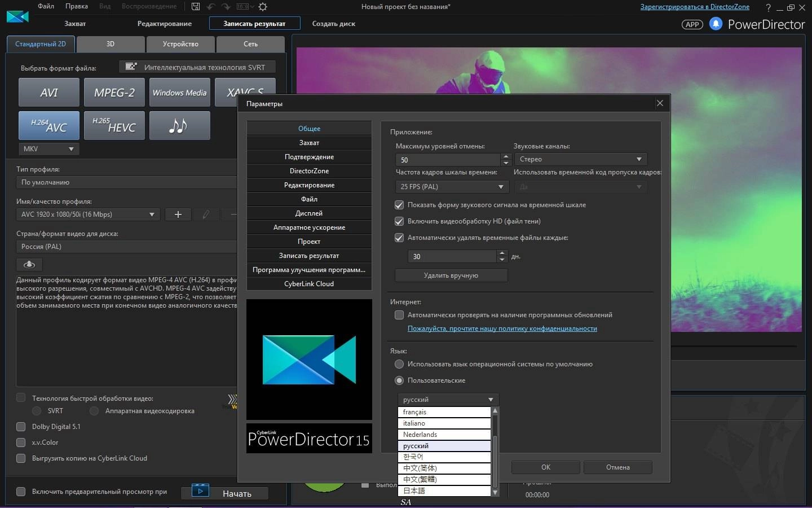The width and height of the screenshot is (812, 508).
Task: Open the Файл menu
Action: tap(46, 6)
